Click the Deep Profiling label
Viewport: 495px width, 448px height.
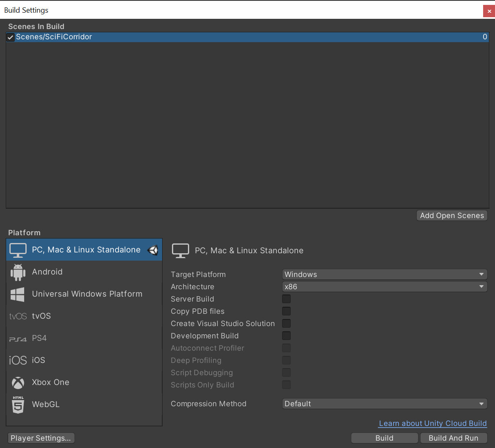[x=196, y=360]
